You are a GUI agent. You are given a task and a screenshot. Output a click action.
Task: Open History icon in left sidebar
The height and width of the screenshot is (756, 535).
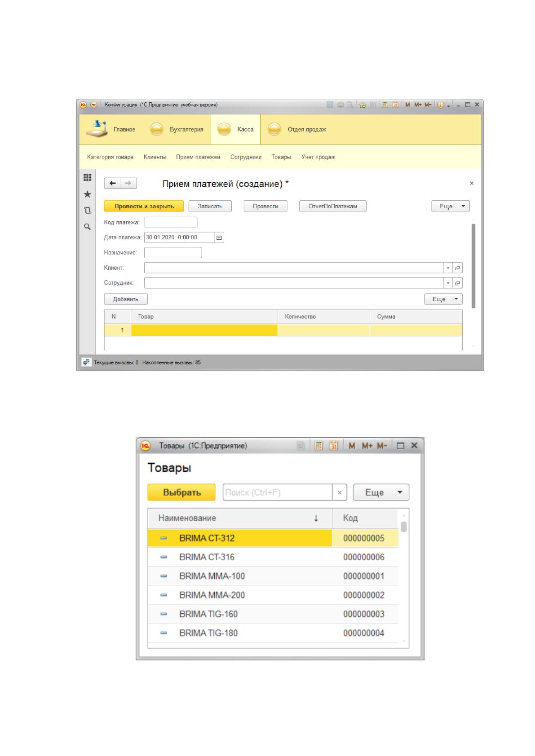coord(88,210)
